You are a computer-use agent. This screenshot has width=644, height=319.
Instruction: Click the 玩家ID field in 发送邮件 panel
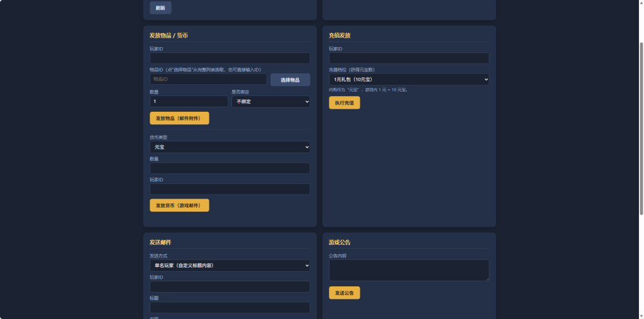point(230,286)
